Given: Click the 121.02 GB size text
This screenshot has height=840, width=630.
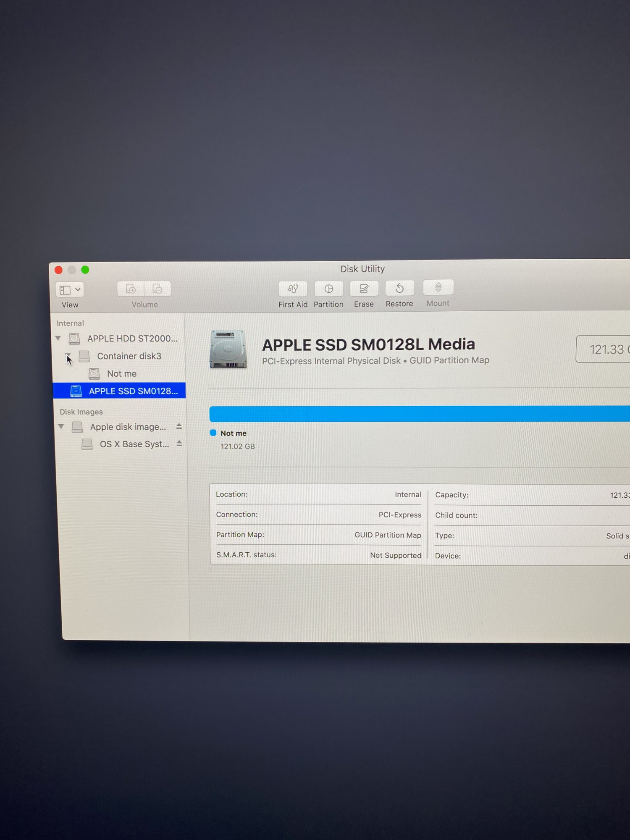Looking at the screenshot, I should click(x=238, y=446).
